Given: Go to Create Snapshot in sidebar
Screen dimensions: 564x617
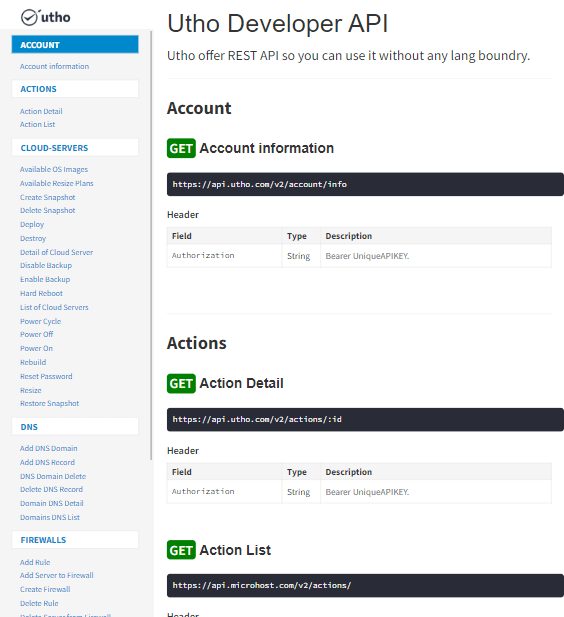Looking at the screenshot, I should [x=48, y=197].
